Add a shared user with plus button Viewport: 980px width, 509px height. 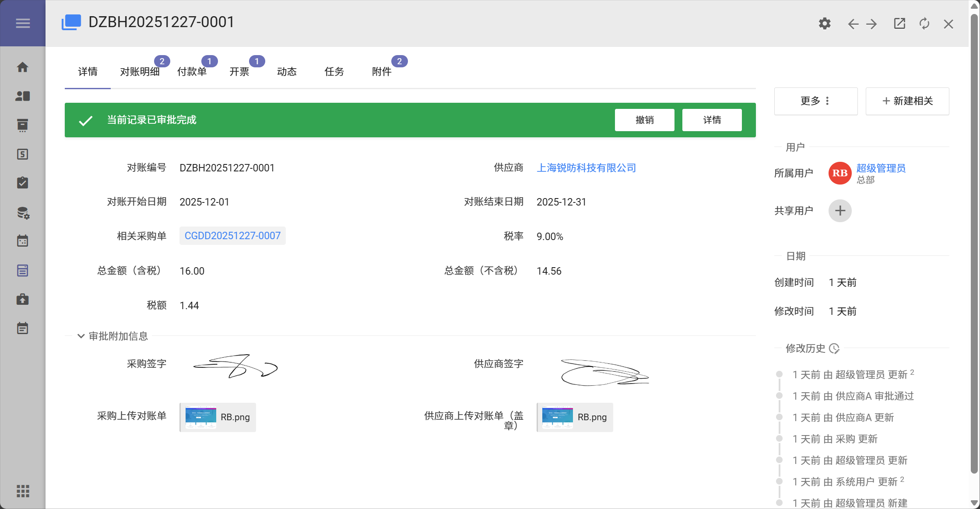[839, 211]
